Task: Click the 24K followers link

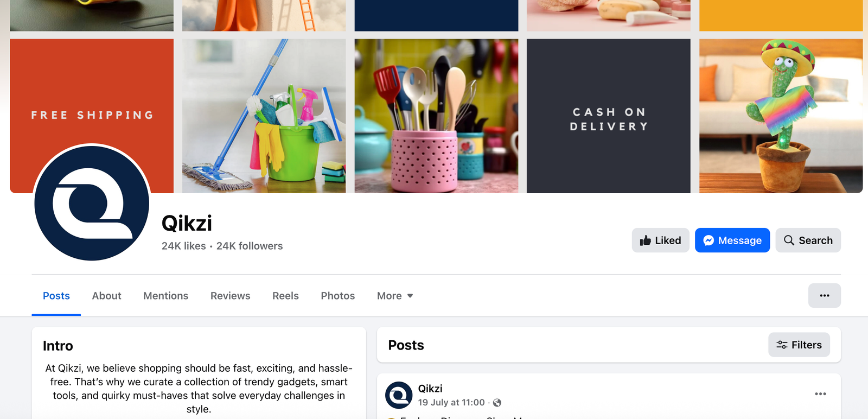Action: [x=250, y=246]
